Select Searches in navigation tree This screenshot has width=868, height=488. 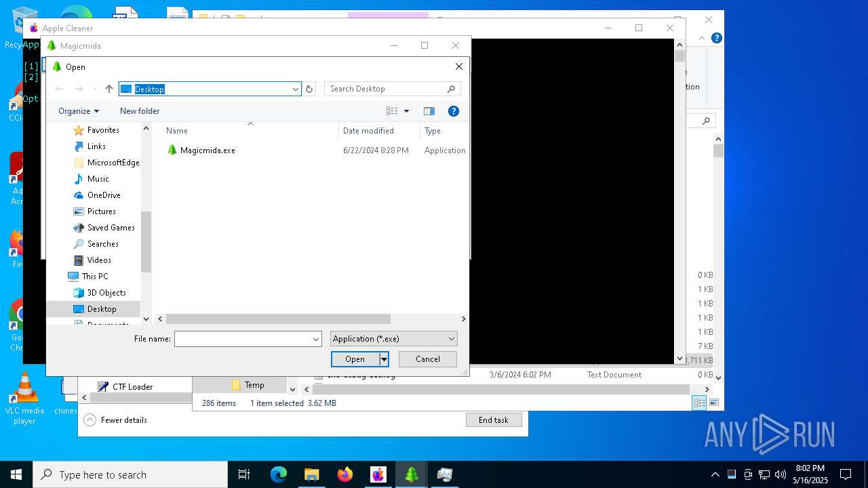[x=102, y=244]
